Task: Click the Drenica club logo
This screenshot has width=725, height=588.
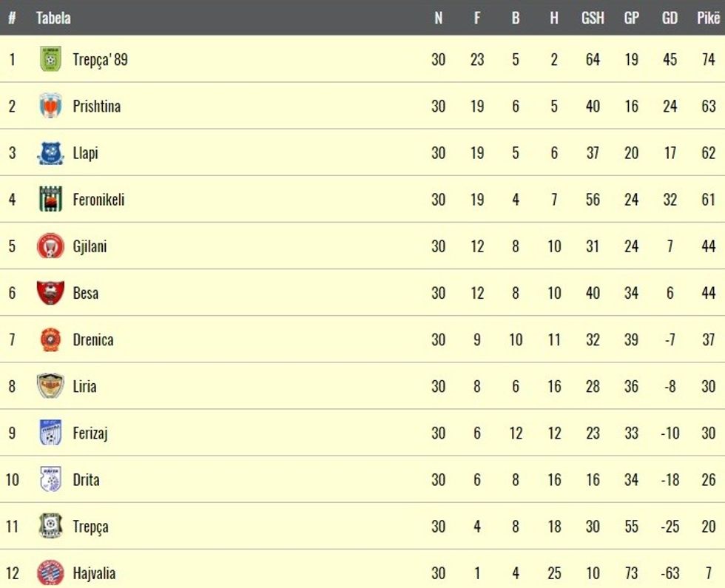Action: pyautogui.click(x=50, y=339)
